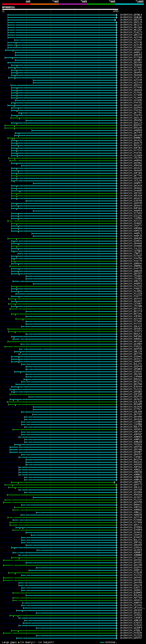Open hit UniRef100_P14273

tap(131, 32)
